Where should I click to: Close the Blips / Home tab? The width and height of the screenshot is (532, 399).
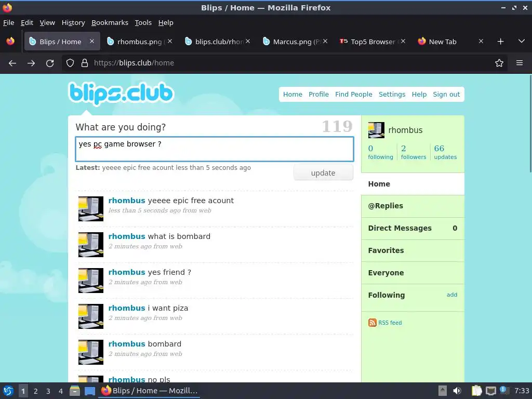91,42
